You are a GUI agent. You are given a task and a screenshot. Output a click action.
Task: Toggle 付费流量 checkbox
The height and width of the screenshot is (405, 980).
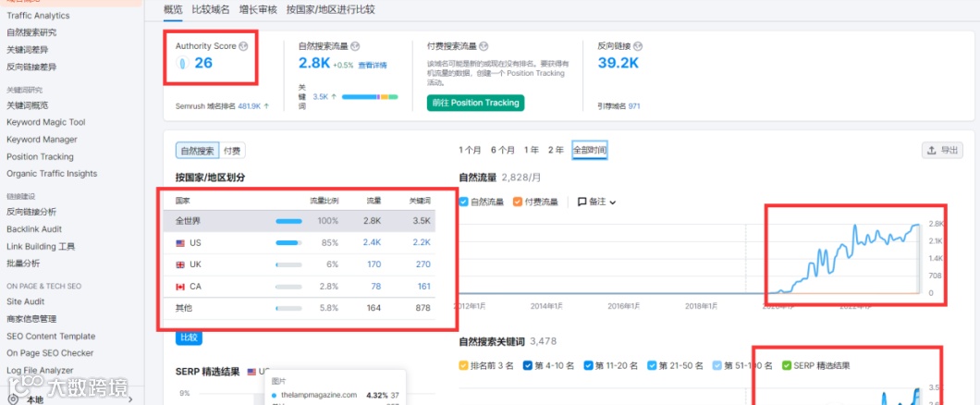coord(517,202)
